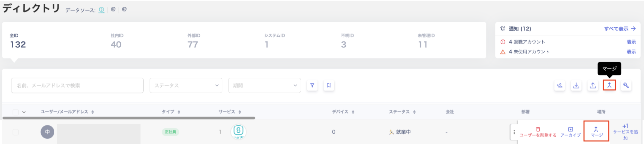
Task: Click the name and email search field
Action: coord(77,86)
